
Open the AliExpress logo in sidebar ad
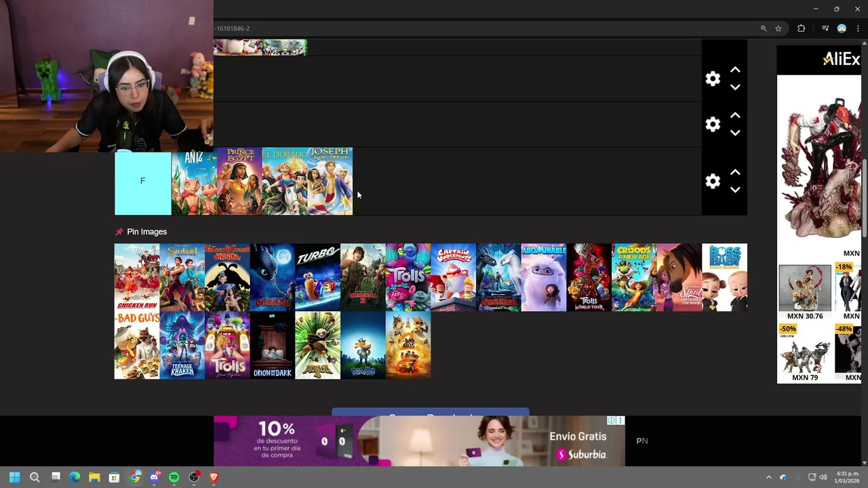841,60
